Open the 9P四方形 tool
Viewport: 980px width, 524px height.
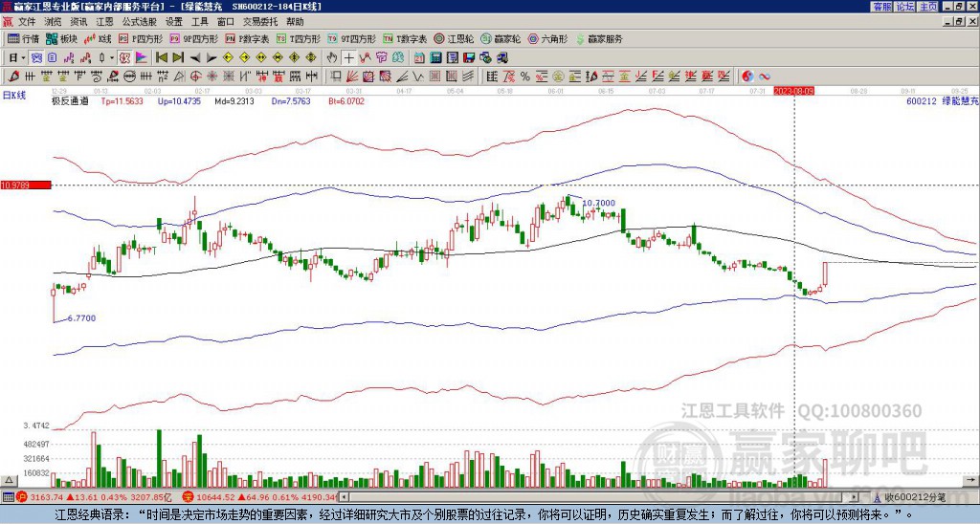pos(194,38)
